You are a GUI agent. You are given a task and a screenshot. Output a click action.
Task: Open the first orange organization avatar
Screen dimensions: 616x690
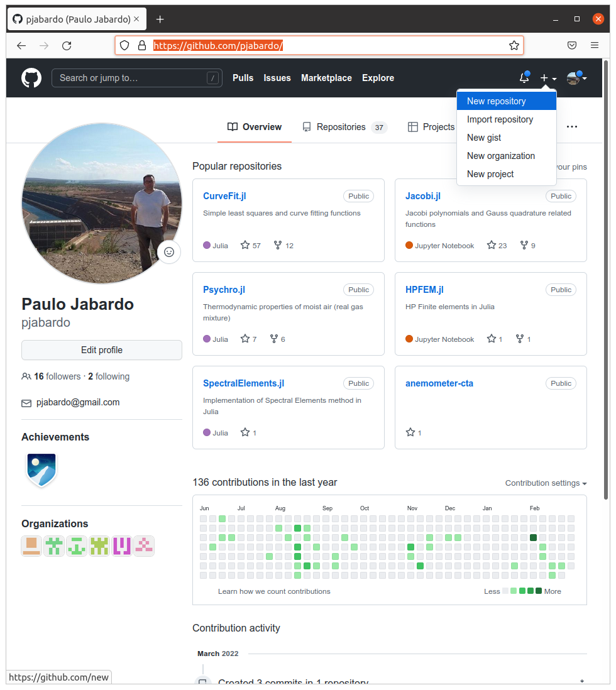[x=31, y=546]
